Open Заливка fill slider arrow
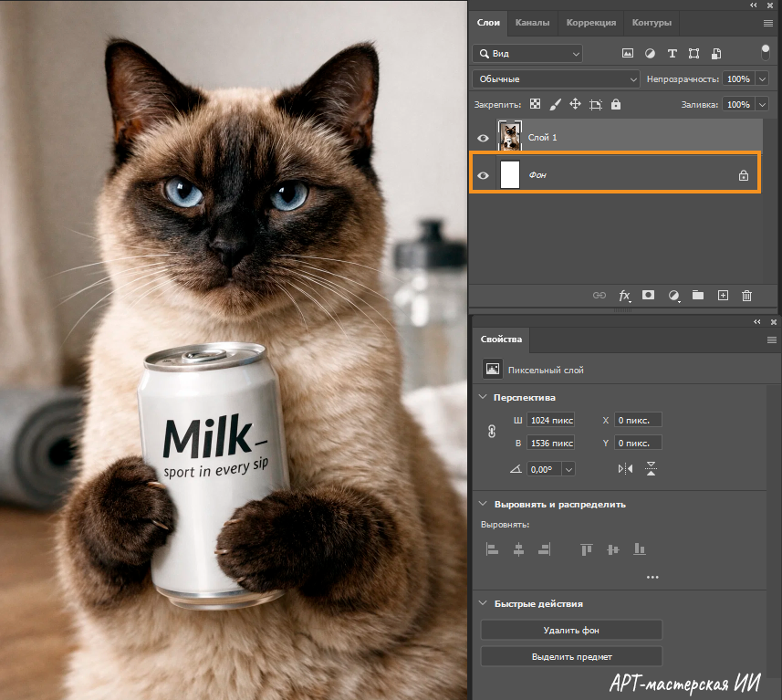This screenshot has width=782, height=700. [762, 104]
